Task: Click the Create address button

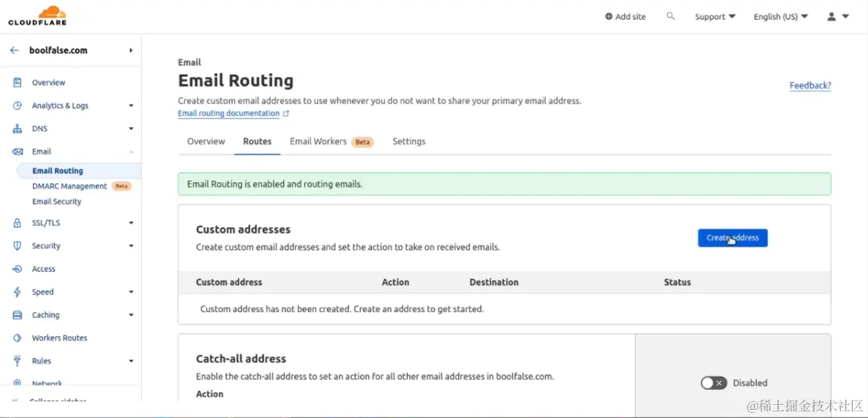Action: [732, 238]
